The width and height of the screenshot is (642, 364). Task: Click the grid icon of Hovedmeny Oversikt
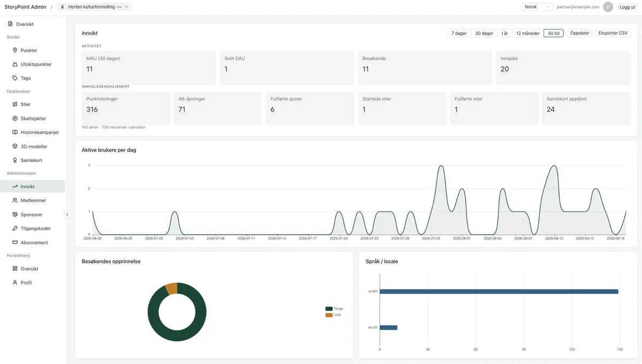15,269
